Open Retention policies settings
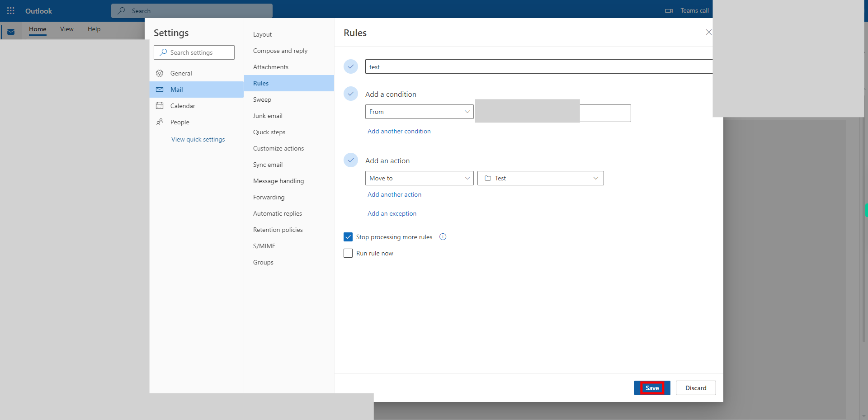 click(289, 230)
